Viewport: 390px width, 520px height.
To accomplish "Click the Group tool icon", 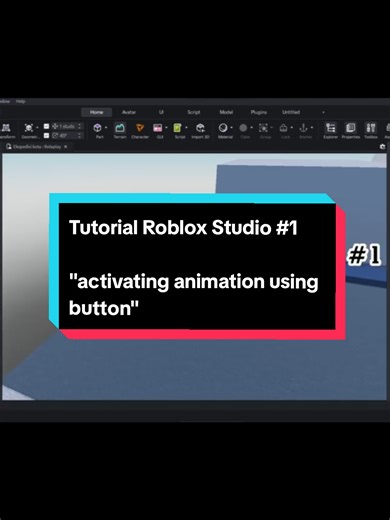I will coord(263,128).
